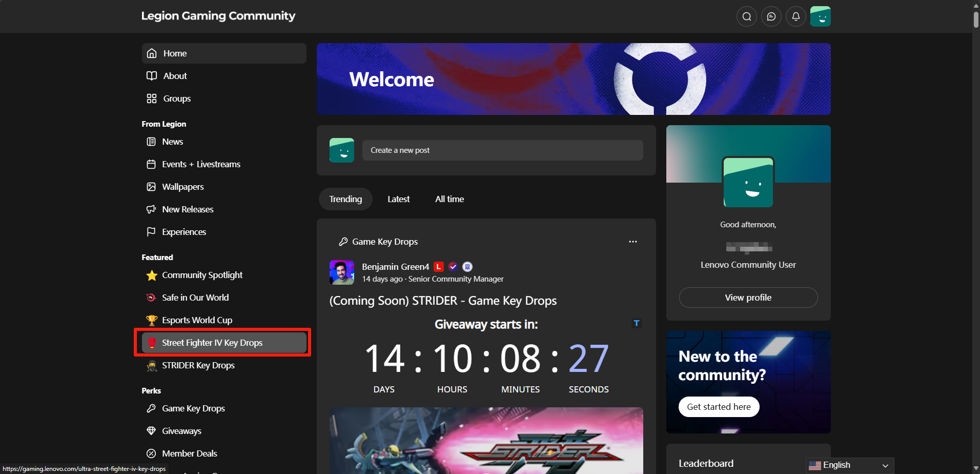Switch to the Latest tab

pyautogui.click(x=399, y=199)
